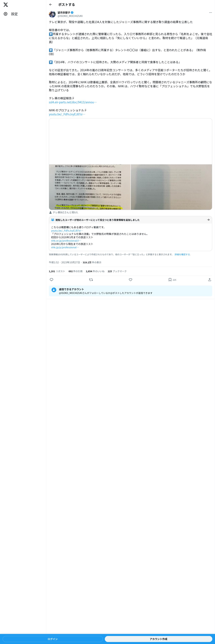
Task: Open 望月衣塑子 profile avatar
Action: point(52,14)
